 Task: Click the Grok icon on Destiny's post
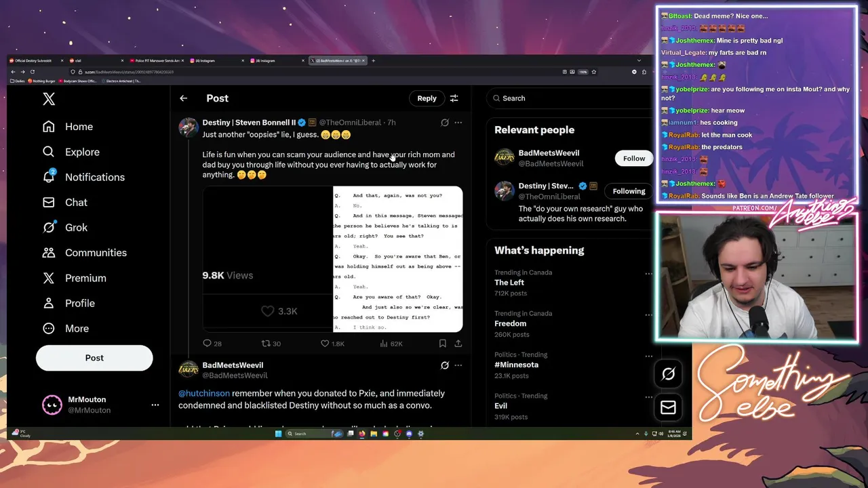click(445, 123)
